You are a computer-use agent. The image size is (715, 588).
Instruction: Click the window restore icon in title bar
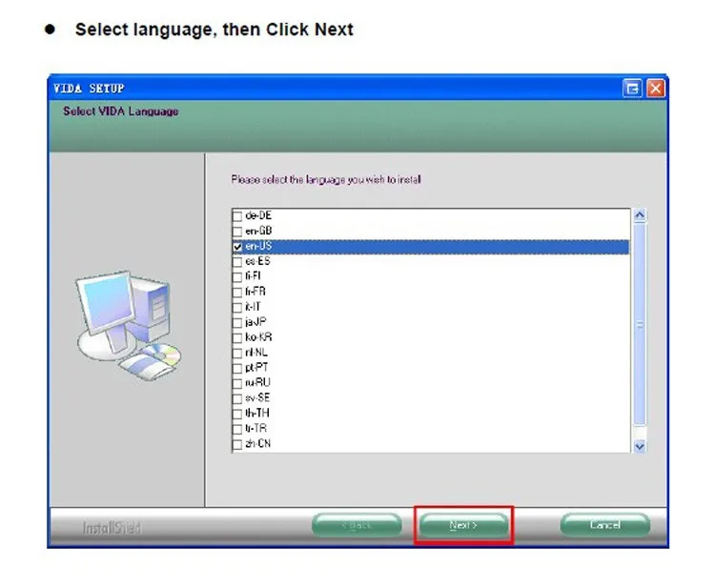pyautogui.click(x=632, y=89)
